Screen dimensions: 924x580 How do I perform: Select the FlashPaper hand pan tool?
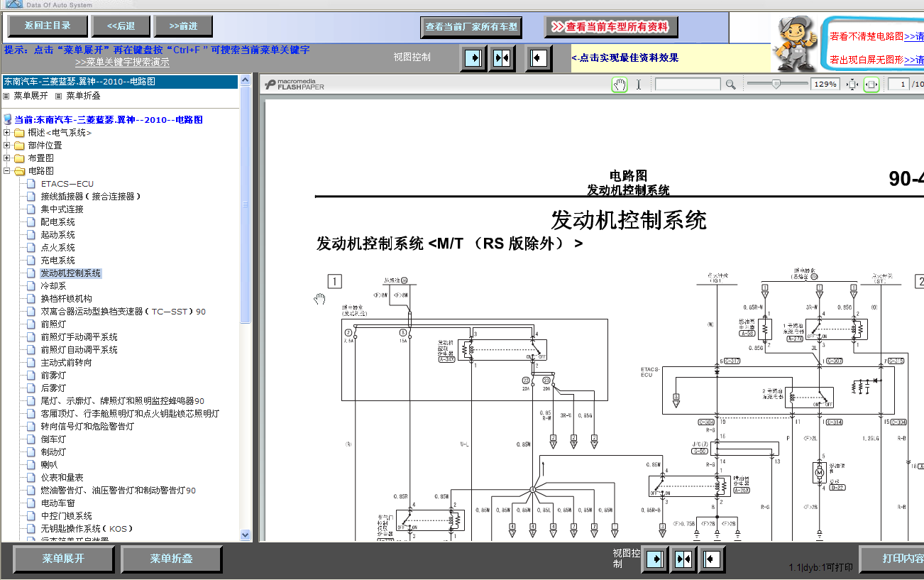point(620,84)
